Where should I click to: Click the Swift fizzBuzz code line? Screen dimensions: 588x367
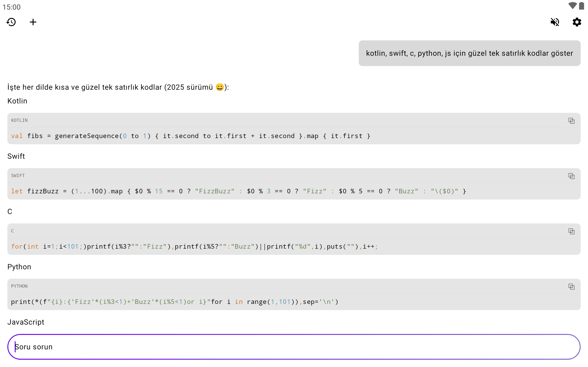tap(238, 191)
